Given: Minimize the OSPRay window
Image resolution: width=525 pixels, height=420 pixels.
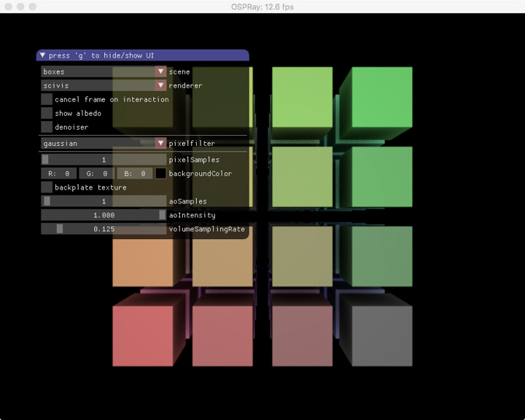Looking at the screenshot, I should point(20,7).
